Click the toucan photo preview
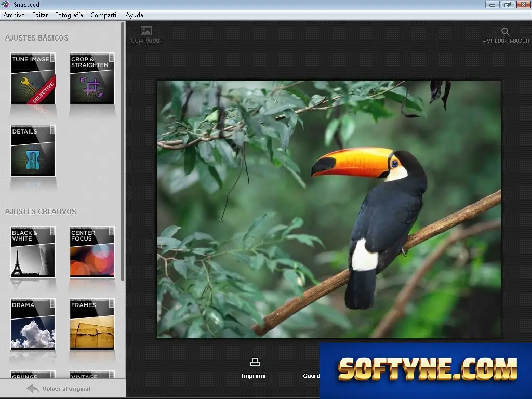Viewport: 532px width, 399px height. pyautogui.click(x=328, y=209)
